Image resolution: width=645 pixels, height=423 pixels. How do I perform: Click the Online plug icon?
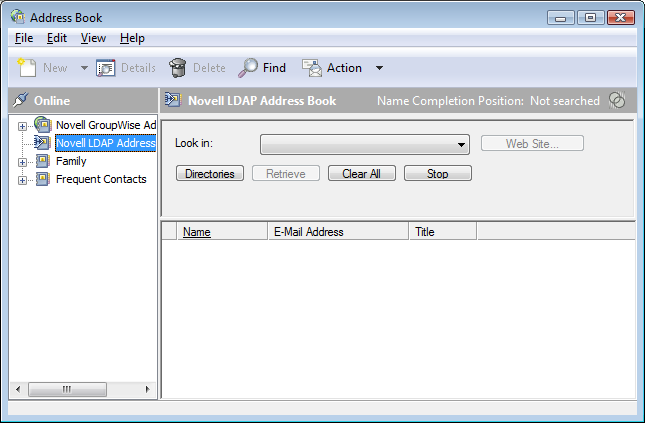point(21,100)
